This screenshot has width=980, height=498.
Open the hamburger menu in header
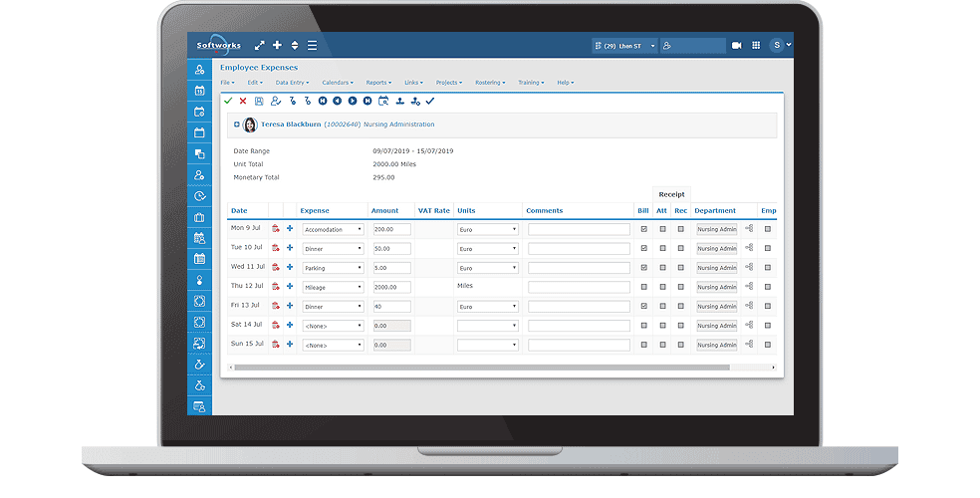pos(312,45)
